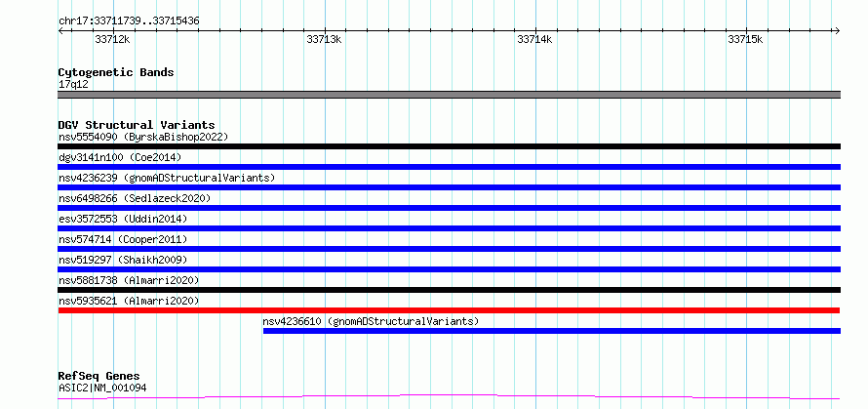
Task: Click the right arrow of the ruler
Action: point(838,30)
